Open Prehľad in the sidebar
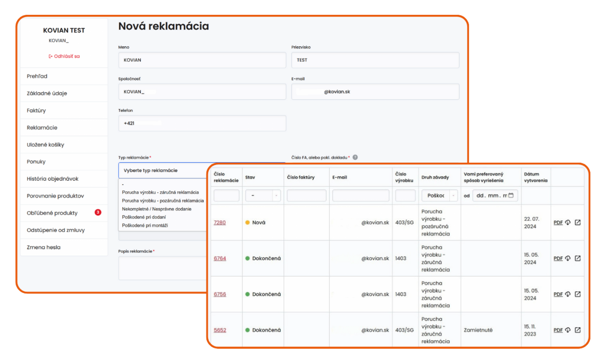 click(37, 76)
